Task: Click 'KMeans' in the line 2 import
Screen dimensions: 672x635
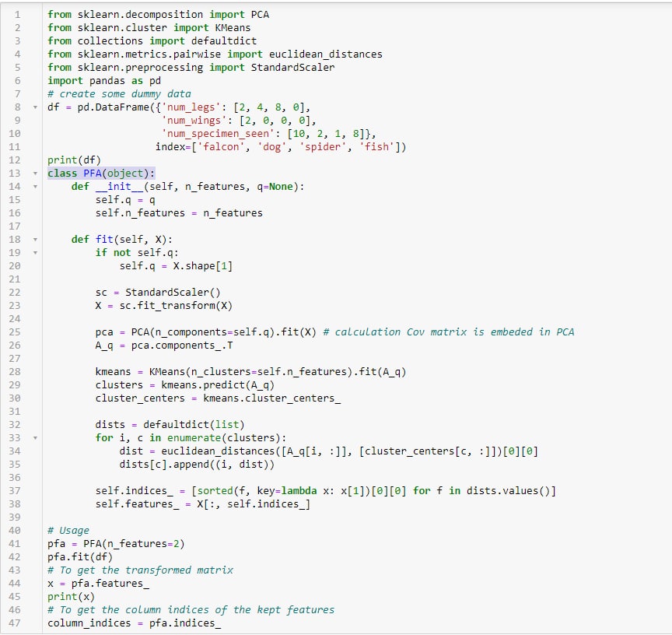Action: point(233,28)
